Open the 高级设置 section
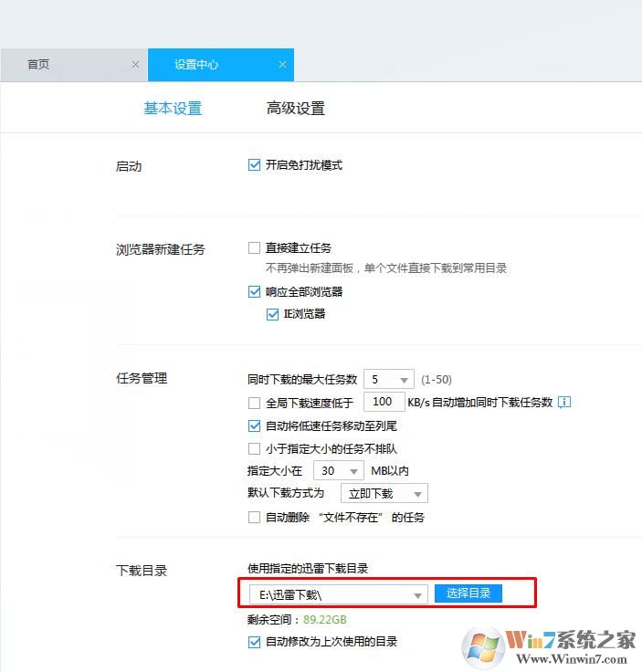 296,109
